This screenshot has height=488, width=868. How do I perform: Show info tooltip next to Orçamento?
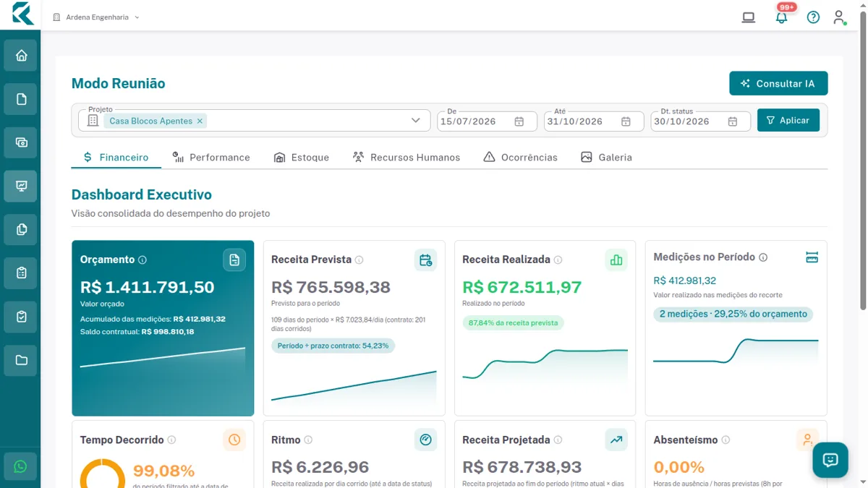pyautogui.click(x=142, y=260)
